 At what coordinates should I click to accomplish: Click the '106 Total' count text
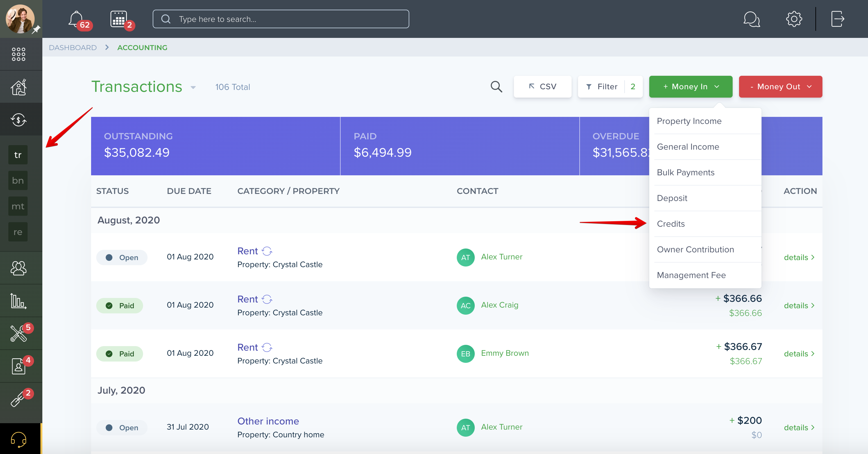click(x=233, y=87)
